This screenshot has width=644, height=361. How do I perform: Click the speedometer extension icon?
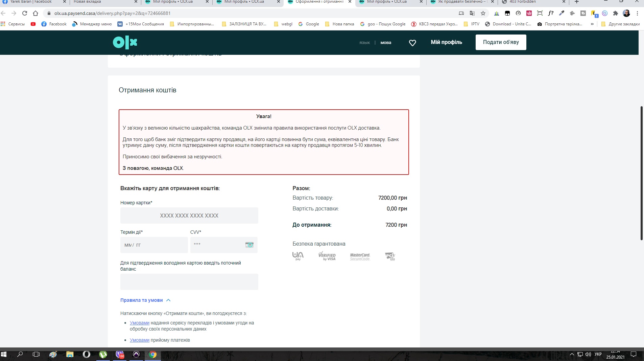tap(518, 13)
